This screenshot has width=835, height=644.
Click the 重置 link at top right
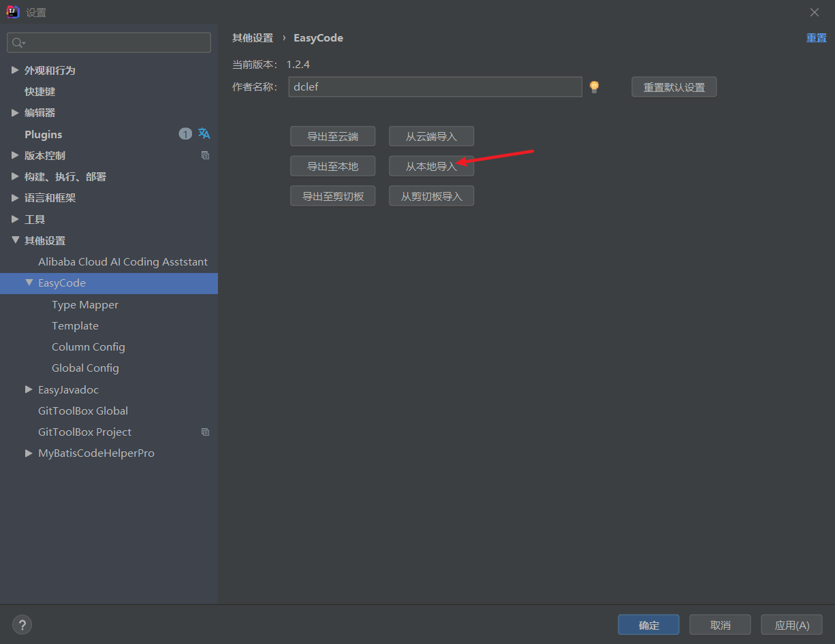point(816,37)
